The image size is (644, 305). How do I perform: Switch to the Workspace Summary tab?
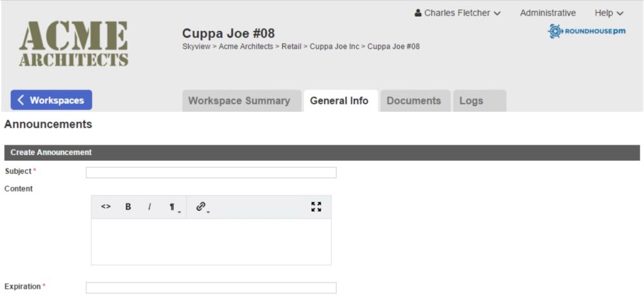click(x=239, y=101)
